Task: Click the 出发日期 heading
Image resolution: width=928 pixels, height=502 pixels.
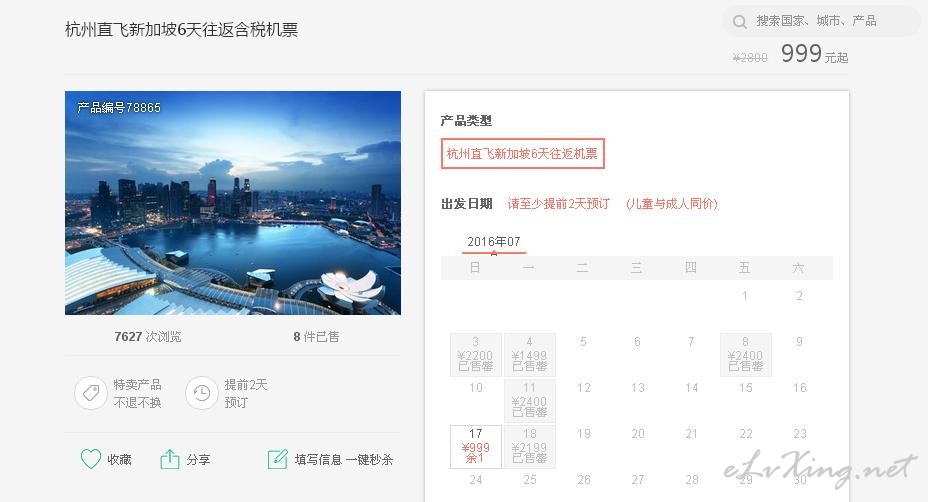Action: pyautogui.click(x=466, y=204)
